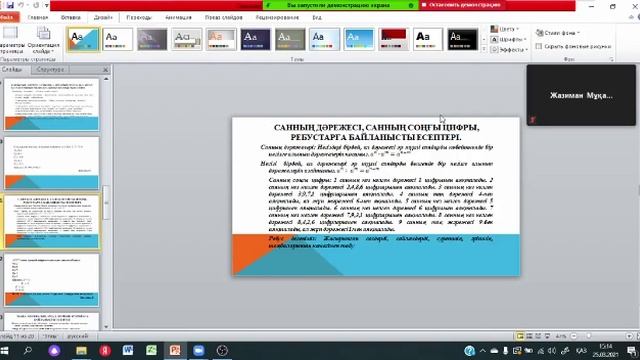640x360 pixels.
Task: Apply the sky blue theme thumbnail
Action: (359, 39)
